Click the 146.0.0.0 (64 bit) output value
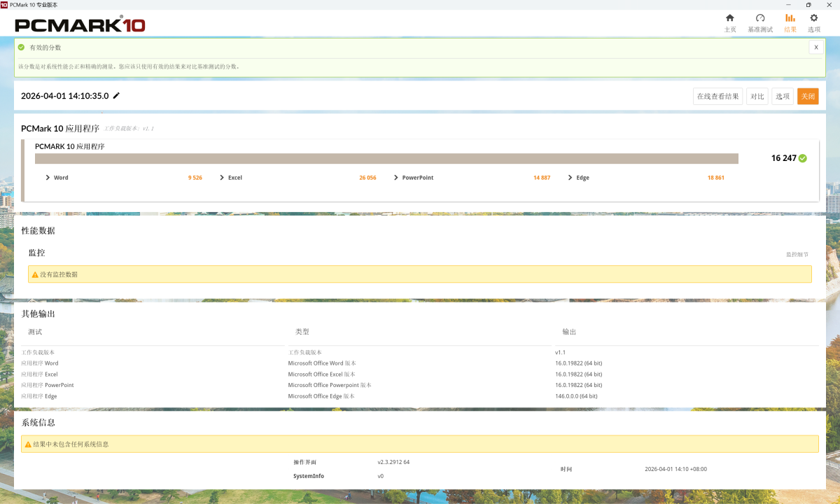The image size is (840, 504). (x=577, y=396)
